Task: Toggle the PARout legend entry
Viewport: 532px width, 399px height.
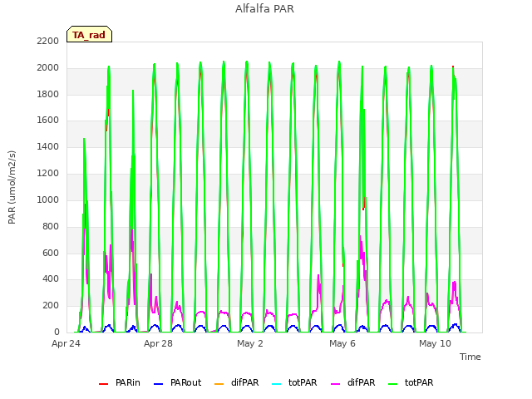Action: pos(177,382)
